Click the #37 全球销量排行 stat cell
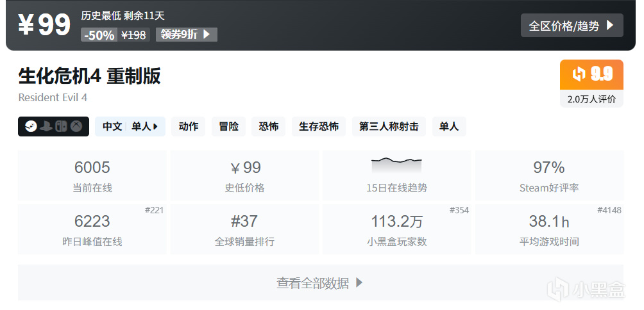Viewport: 644px width, 310px height. coord(245,229)
